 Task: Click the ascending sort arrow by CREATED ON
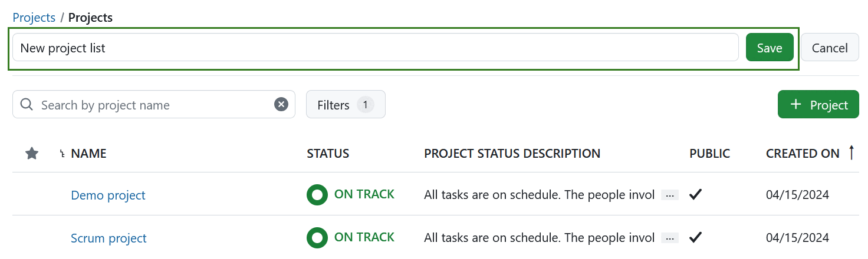coord(851,153)
